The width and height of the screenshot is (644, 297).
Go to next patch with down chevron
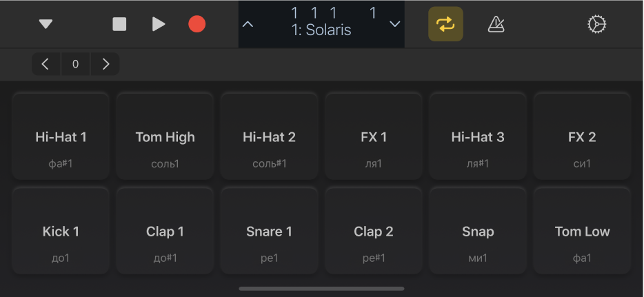(x=395, y=24)
